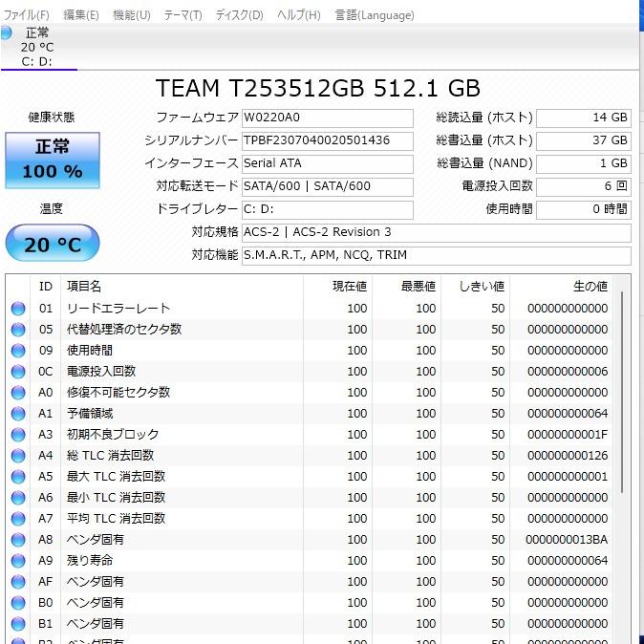Click the status icon of row A3 初期不良ブロック
Viewport: 644px width, 644px height.
pos(18,435)
